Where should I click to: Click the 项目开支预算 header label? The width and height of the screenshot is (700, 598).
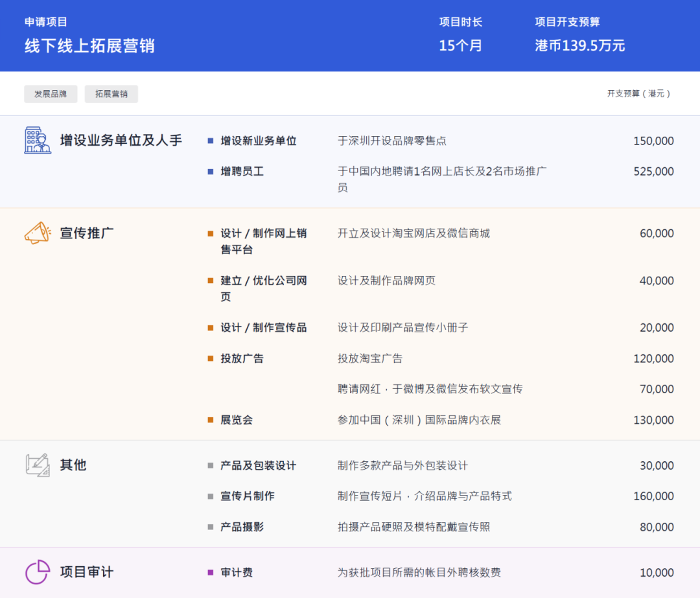(567, 22)
